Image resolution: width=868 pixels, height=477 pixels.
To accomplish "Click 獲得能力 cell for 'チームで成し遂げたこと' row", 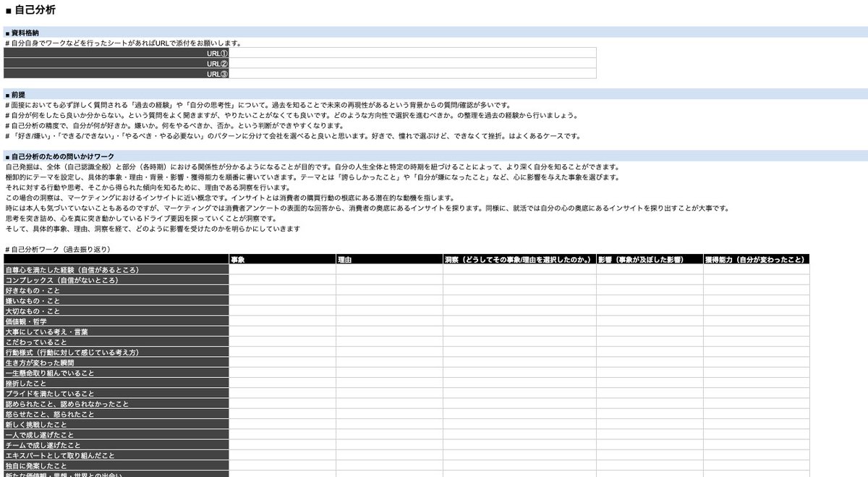I will click(x=756, y=445).
